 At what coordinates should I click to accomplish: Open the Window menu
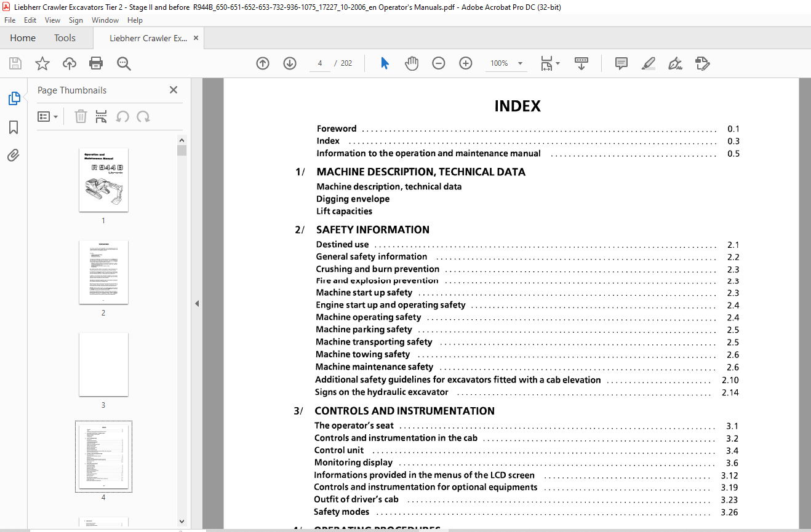tap(105, 20)
